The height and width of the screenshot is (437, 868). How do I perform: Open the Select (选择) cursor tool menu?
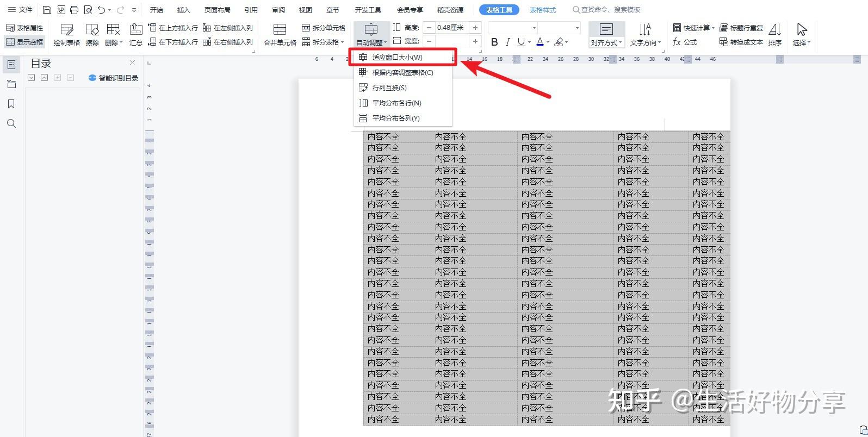coord(801,34)
